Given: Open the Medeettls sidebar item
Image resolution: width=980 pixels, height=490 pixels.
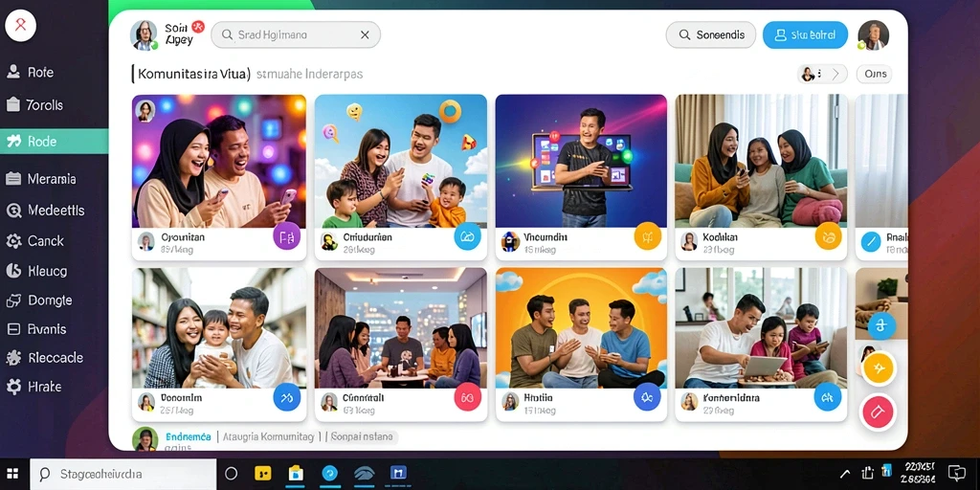Looking at the screenshot, I should click(44, 210).
